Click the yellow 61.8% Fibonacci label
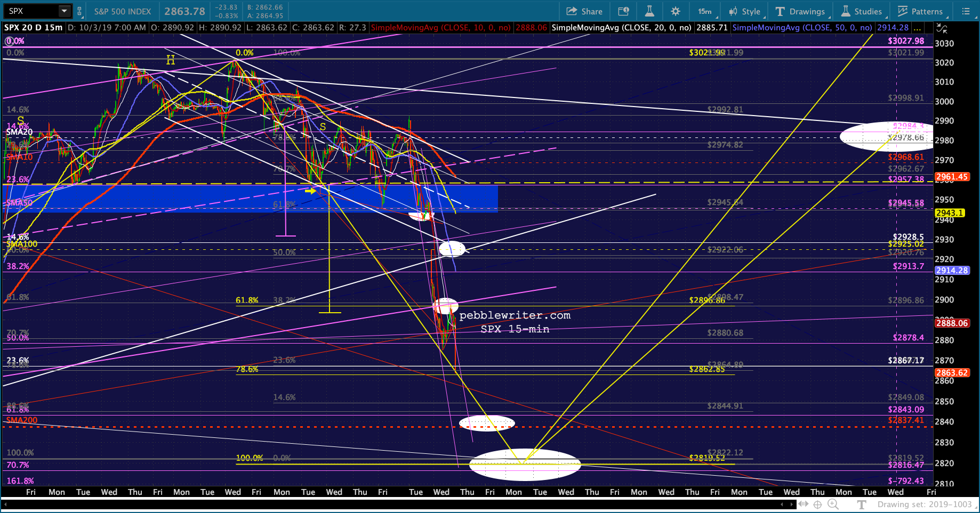 pyautogui.click(x=247, y=300)
